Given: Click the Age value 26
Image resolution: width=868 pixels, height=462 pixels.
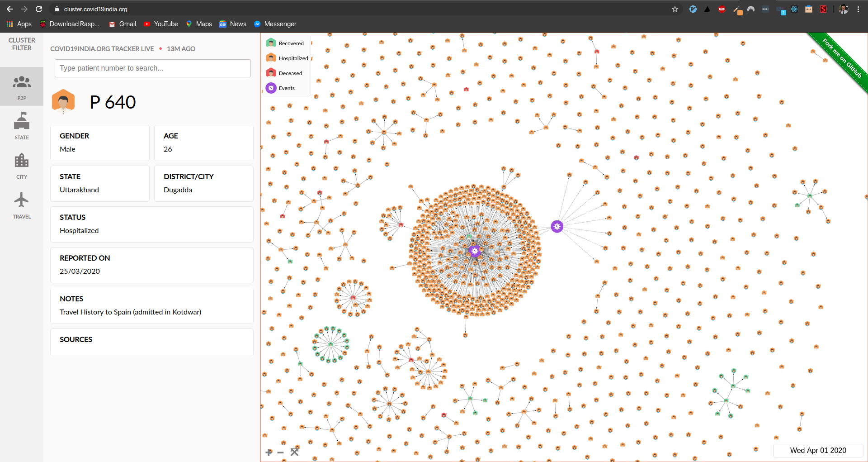Looking at the screenshot, I should [168, 149].
